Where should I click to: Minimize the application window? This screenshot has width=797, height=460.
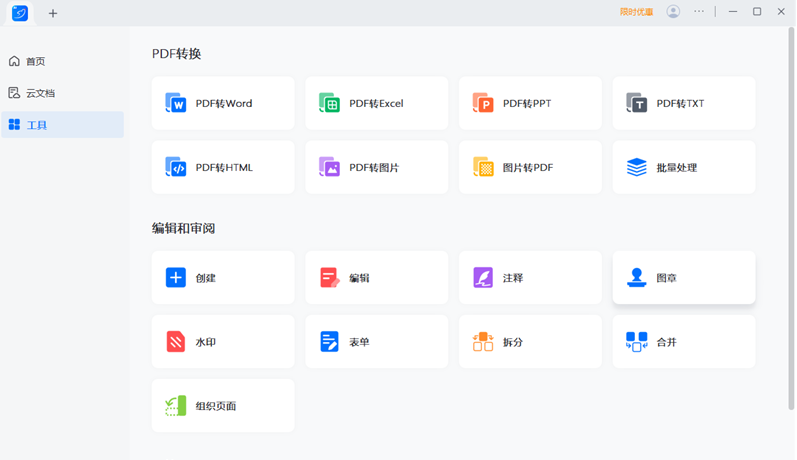(732, 11)
